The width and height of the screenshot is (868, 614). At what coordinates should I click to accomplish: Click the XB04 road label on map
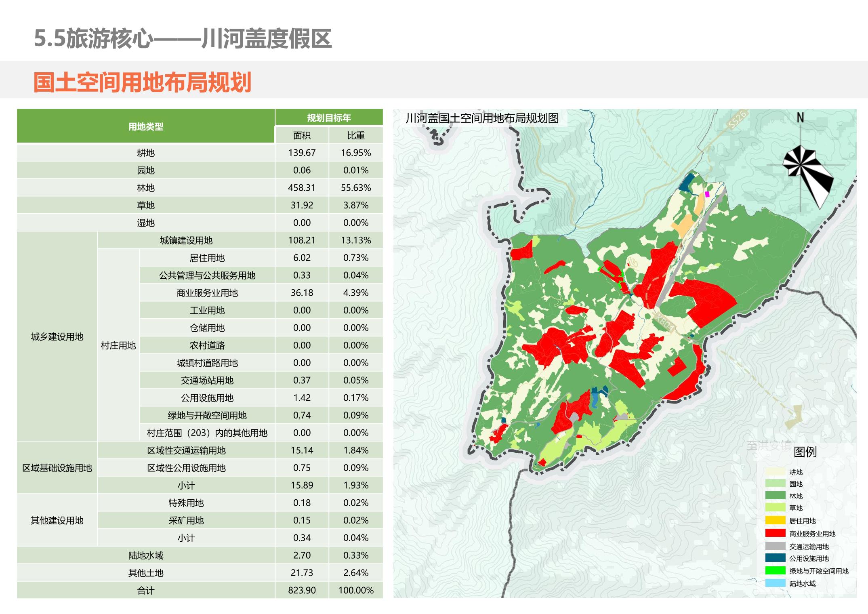click(664, 322)
